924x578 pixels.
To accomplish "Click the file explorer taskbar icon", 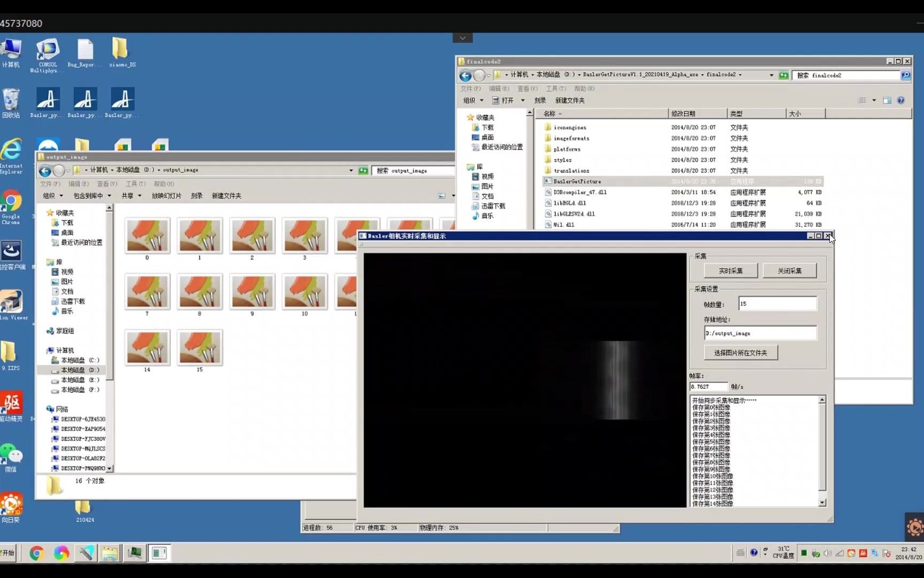I will coord(110,553).
